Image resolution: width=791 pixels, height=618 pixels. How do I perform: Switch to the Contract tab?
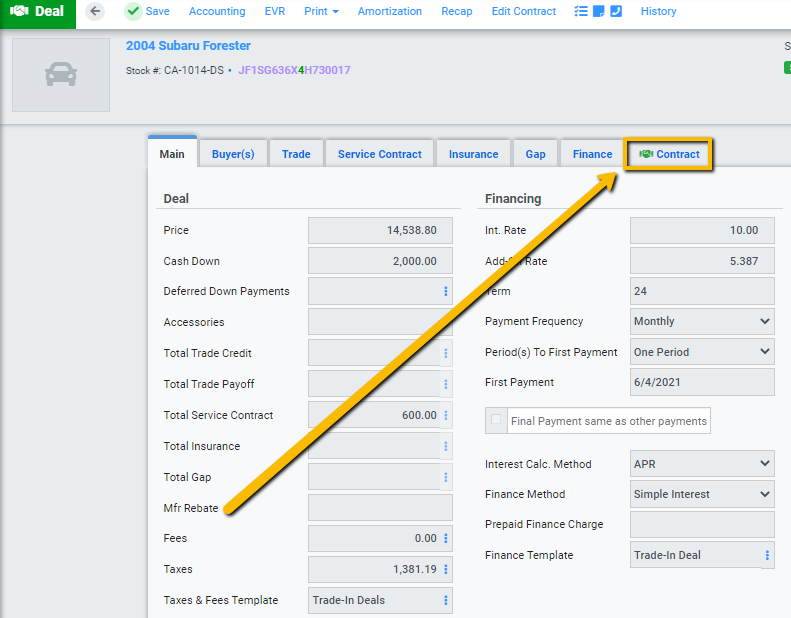(668, 154)
